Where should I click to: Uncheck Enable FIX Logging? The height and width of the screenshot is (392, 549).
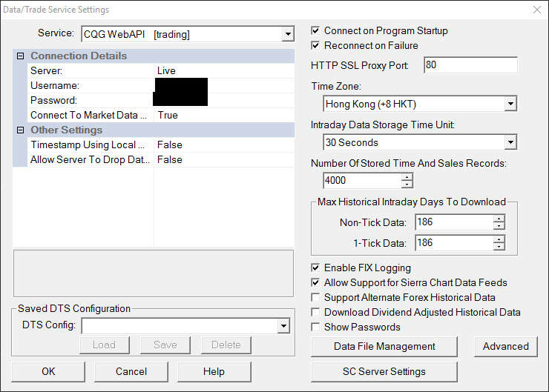coord(316,268)
